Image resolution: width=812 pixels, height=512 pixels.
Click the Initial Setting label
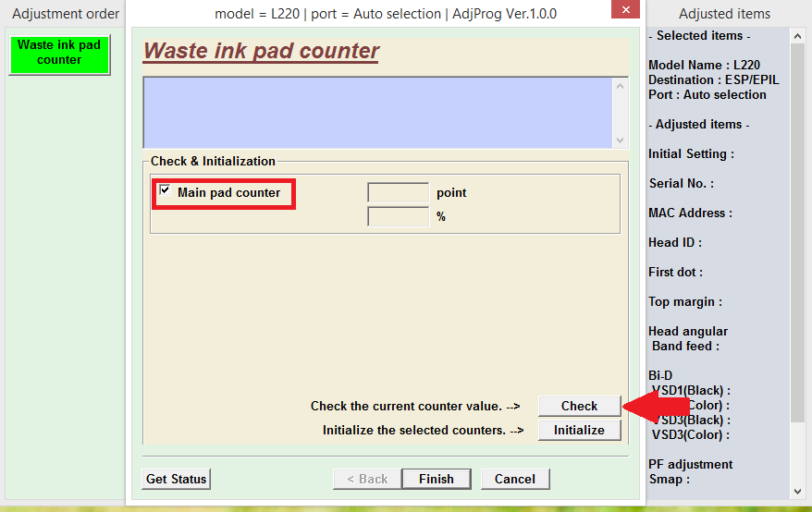click(x=691, y=154)
